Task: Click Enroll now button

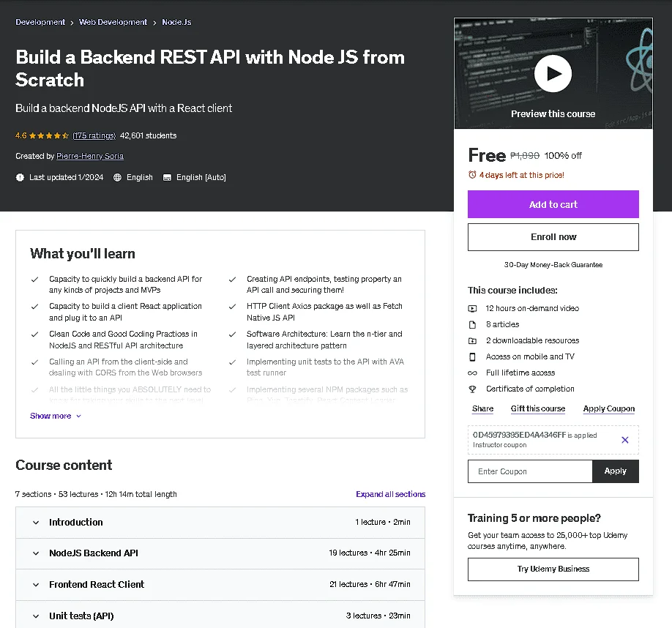Action: (553, 237)
